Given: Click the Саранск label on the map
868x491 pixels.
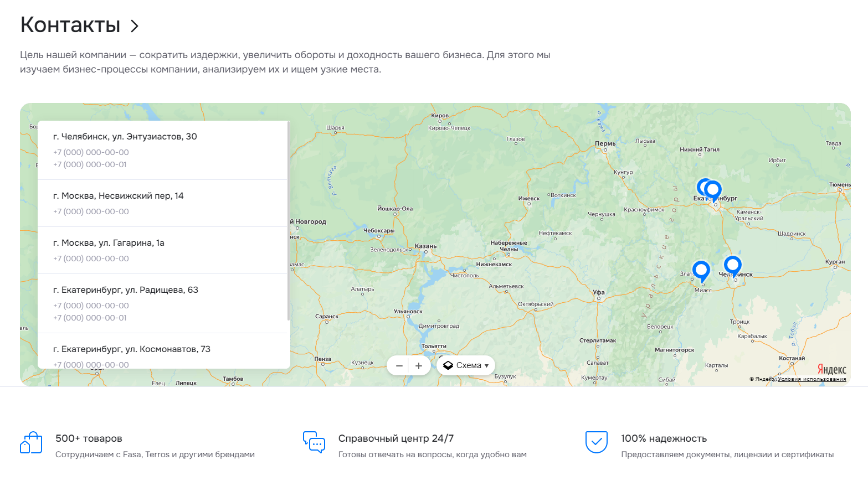Looking at the screenshot, I should 327,317.
